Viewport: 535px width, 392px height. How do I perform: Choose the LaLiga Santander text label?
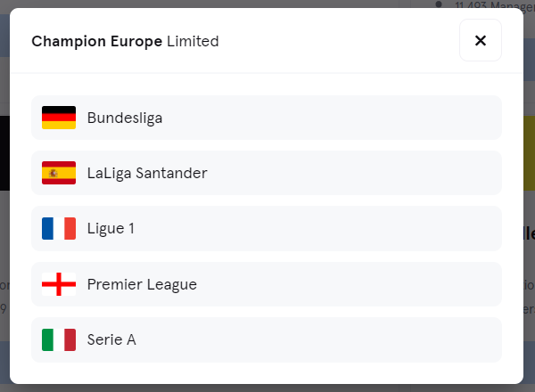147,173
